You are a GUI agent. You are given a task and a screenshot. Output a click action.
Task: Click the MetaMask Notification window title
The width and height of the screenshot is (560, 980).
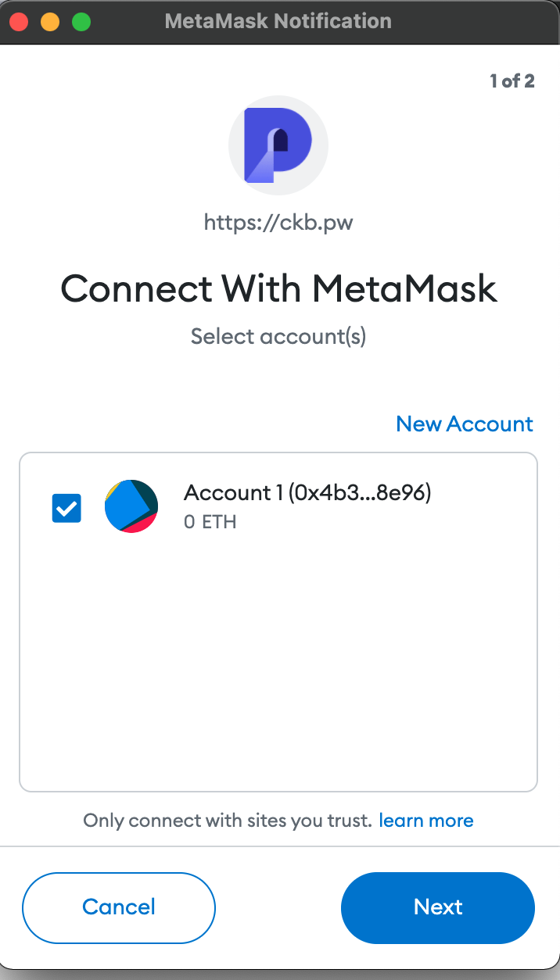coord(278,21)
